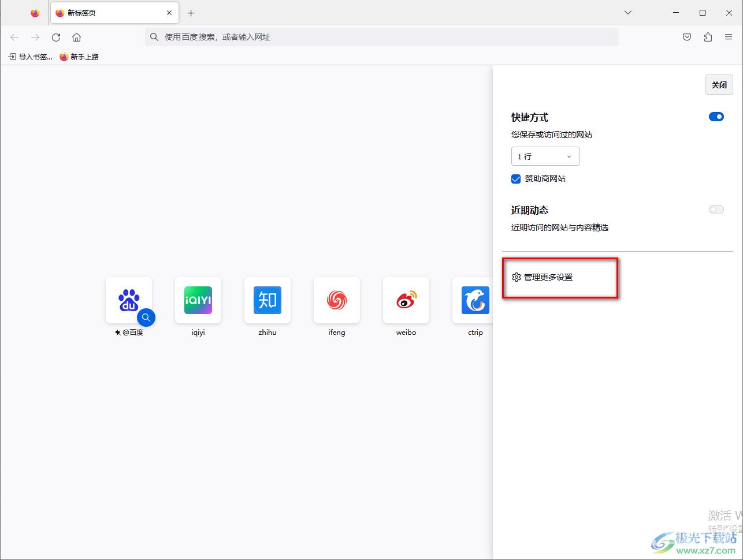Select the 新标签页 tab

114,13
